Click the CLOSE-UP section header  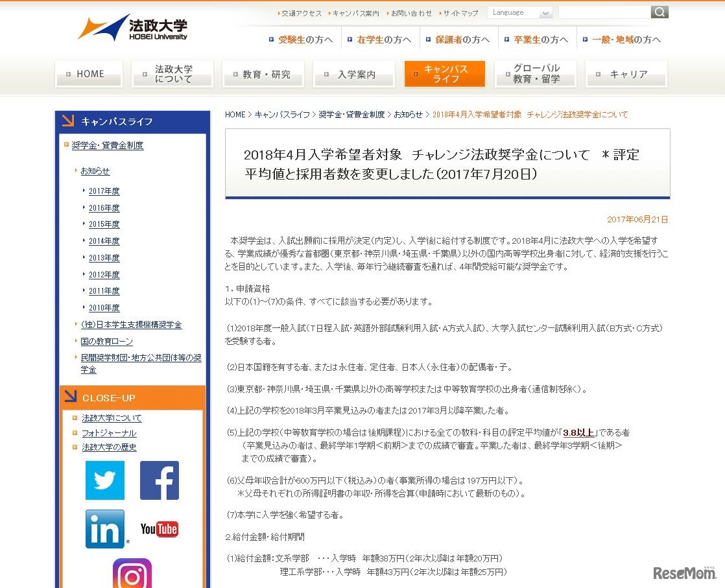pos(132,397)
